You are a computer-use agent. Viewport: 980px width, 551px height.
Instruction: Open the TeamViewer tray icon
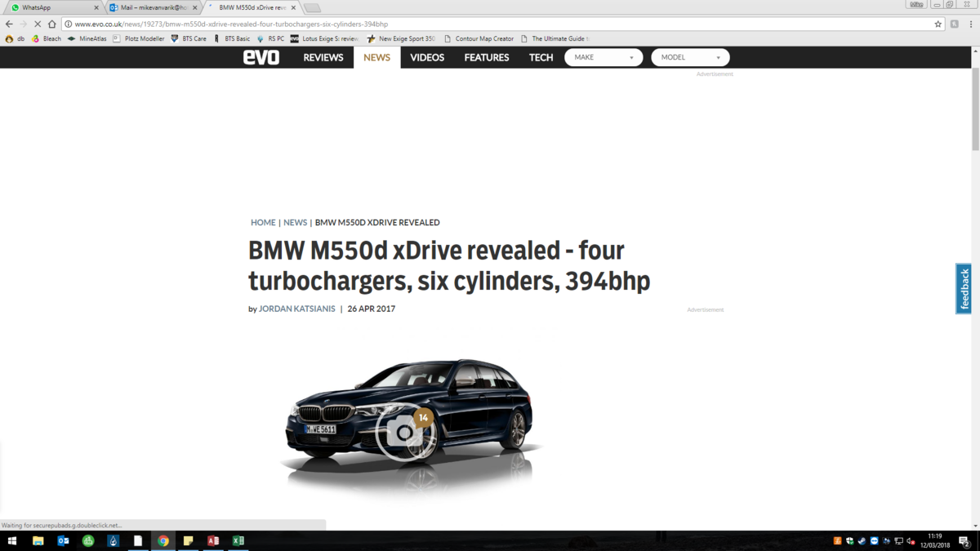(x=874, y=541)
